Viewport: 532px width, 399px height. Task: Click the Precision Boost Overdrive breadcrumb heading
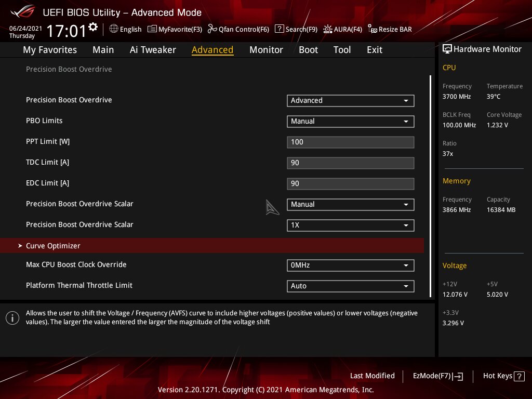(69, 69)
